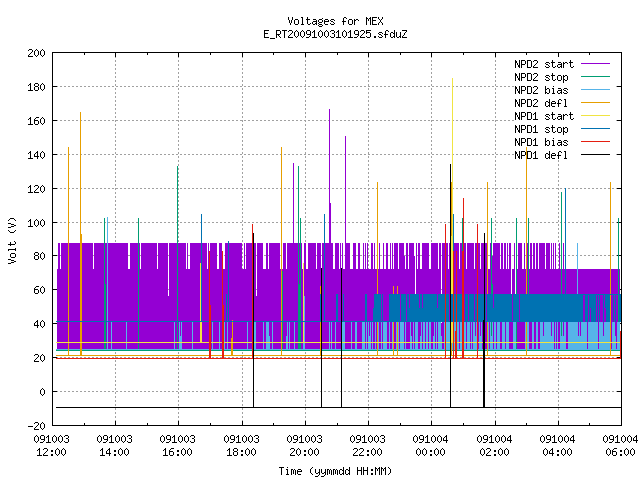Click the 'NPD2 stop' legend label
640x480 pixels.
pos(541,77)
